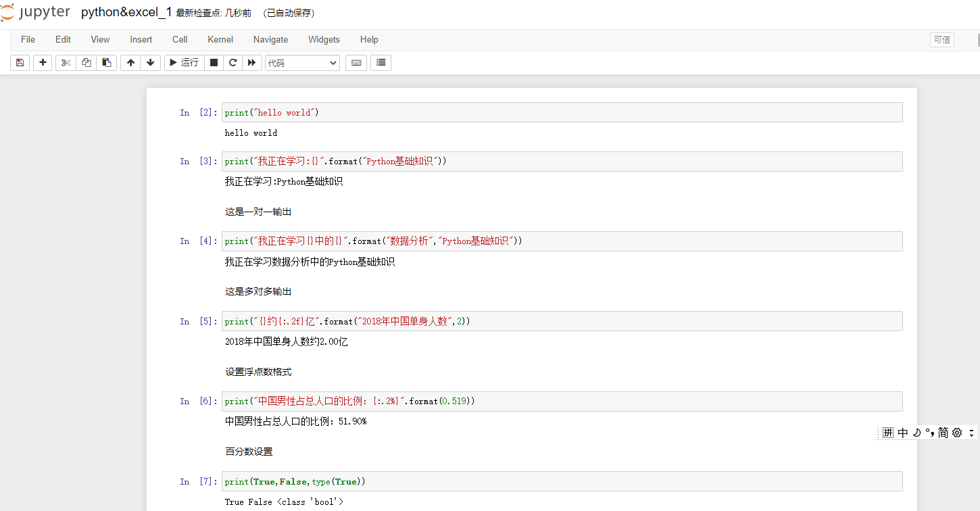Click the save notebook icon
This screenshot has width=980, height=511.
(20, 63)
